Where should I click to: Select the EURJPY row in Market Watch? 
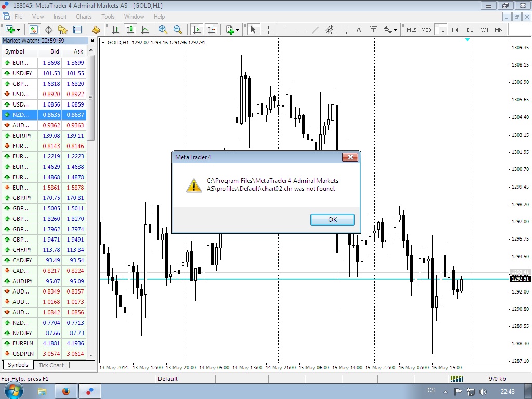click(44, 136)
